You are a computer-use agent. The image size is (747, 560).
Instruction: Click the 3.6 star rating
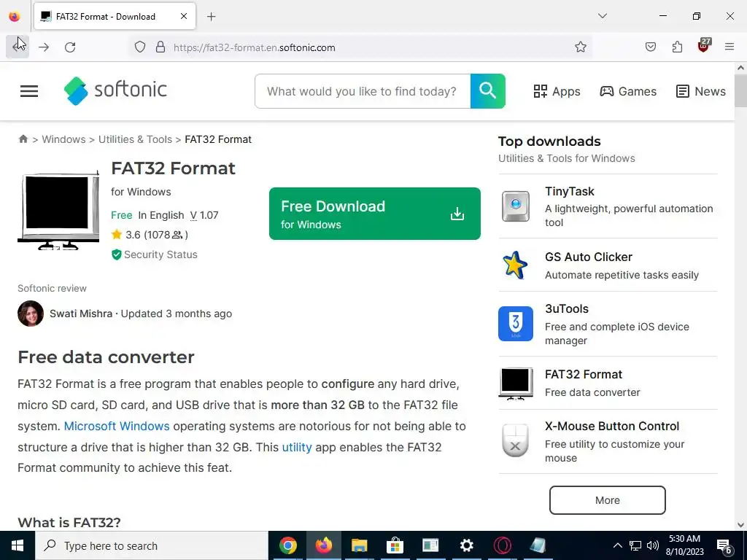150,235
